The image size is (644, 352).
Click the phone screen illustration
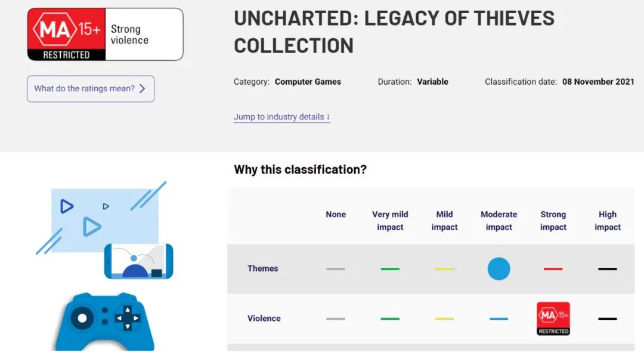(138, 261)
